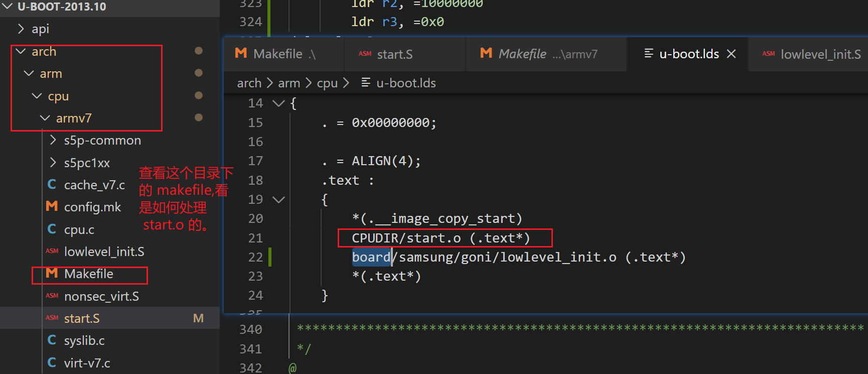
Task: Switch to the root Makefile tab
Action: click(283, 54)
